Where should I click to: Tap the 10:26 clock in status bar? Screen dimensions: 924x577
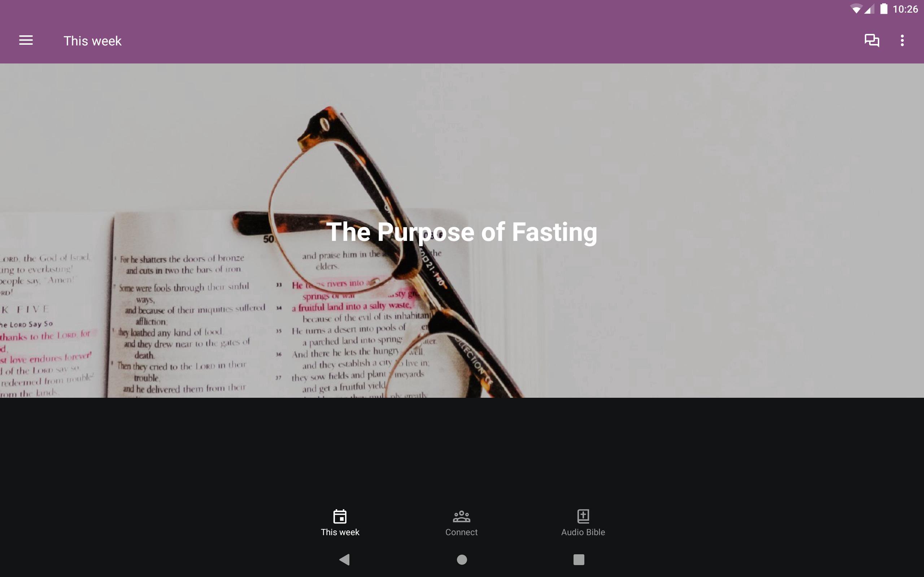(905, 9)
